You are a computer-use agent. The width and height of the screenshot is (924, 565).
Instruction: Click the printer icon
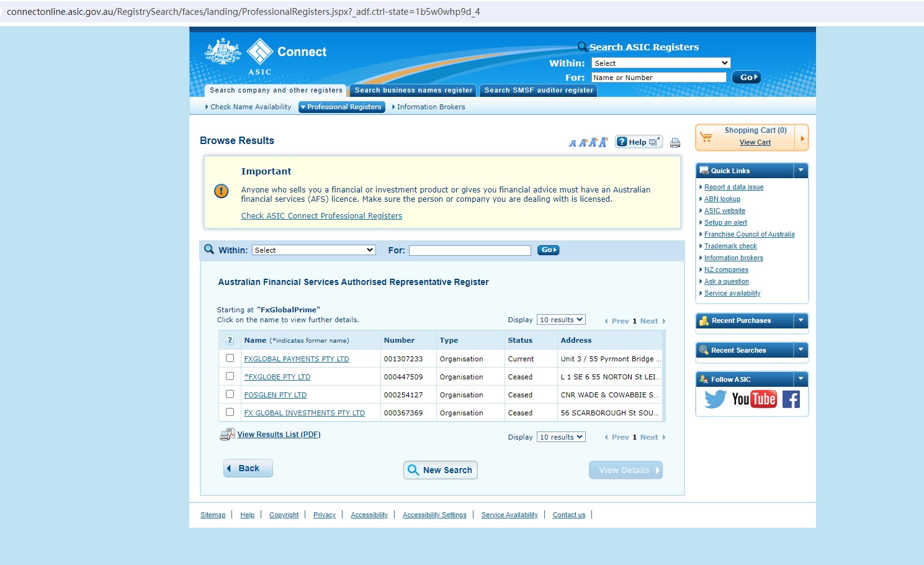click(675, 143)
